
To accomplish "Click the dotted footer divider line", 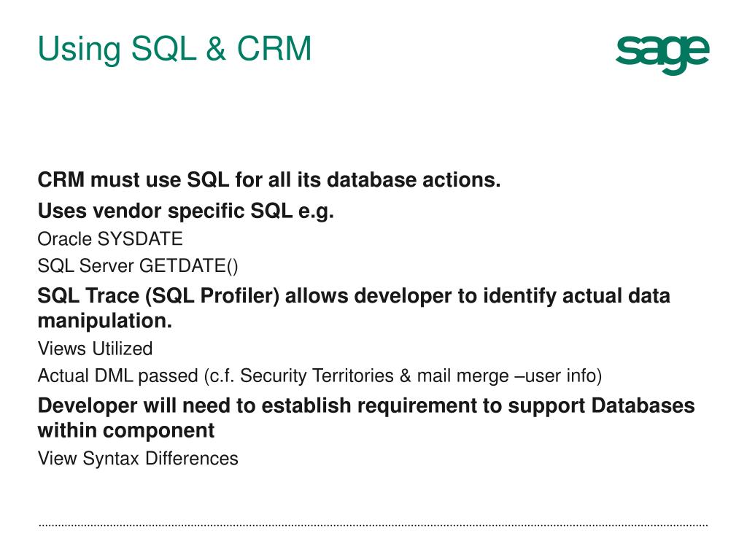I will pos(373,526).
